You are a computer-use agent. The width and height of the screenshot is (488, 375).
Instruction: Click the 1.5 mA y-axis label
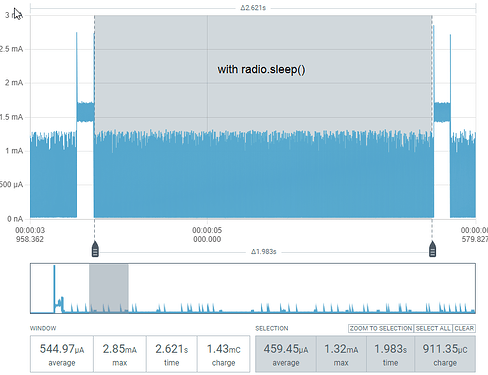point(12,117)
